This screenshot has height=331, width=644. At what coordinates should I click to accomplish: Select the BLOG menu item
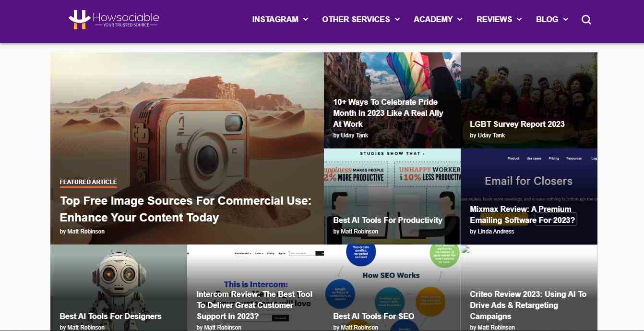coord(547,20)
